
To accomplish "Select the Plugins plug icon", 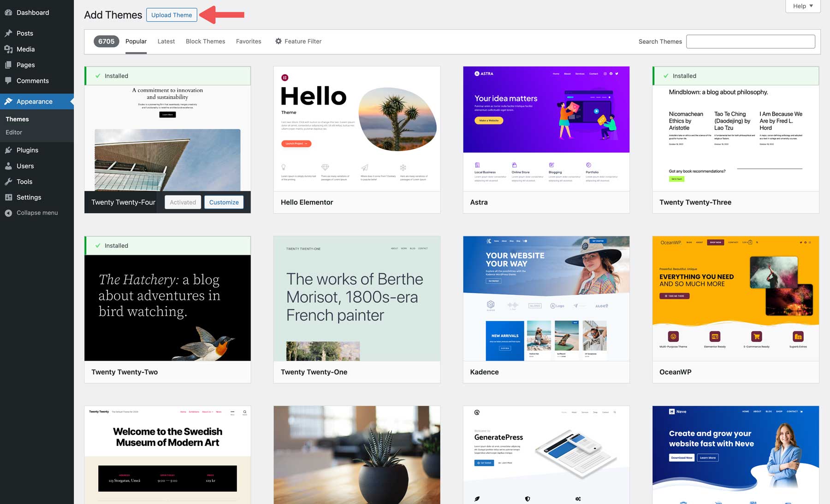I will coord(8,150).
